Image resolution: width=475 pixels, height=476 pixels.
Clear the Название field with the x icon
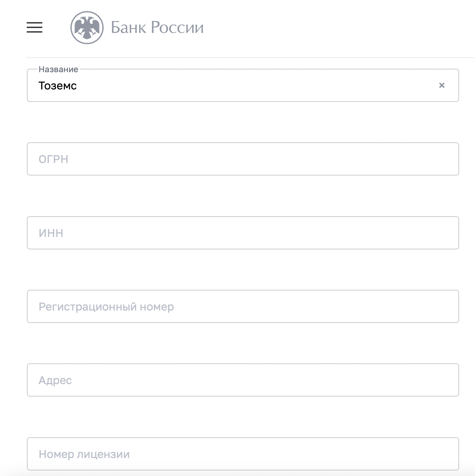pos(442,85)
